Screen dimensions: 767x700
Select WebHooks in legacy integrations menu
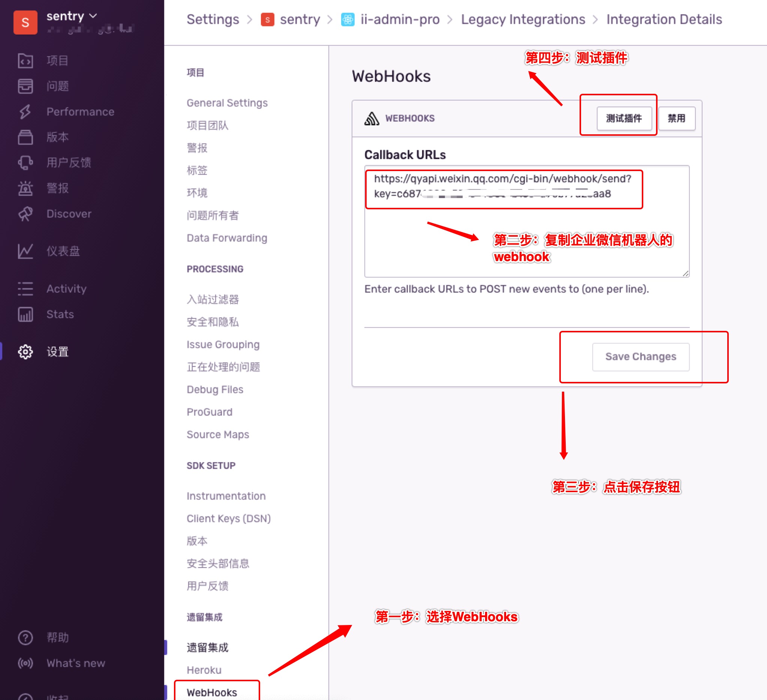click(212, 692)
